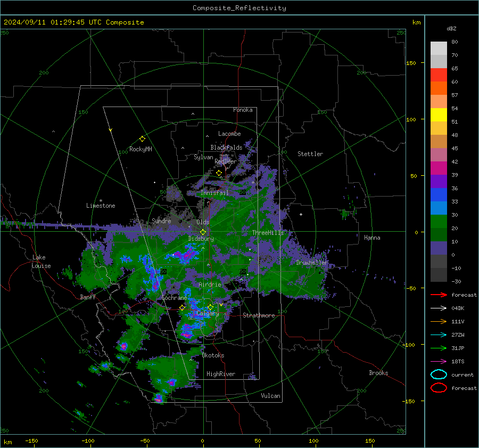Click the Brooks label
The height and width of the screenshot is (448, 479).
(378, 373)
